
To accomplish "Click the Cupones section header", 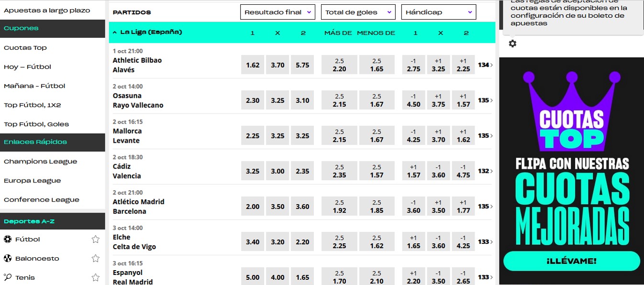I will (53, 28).
